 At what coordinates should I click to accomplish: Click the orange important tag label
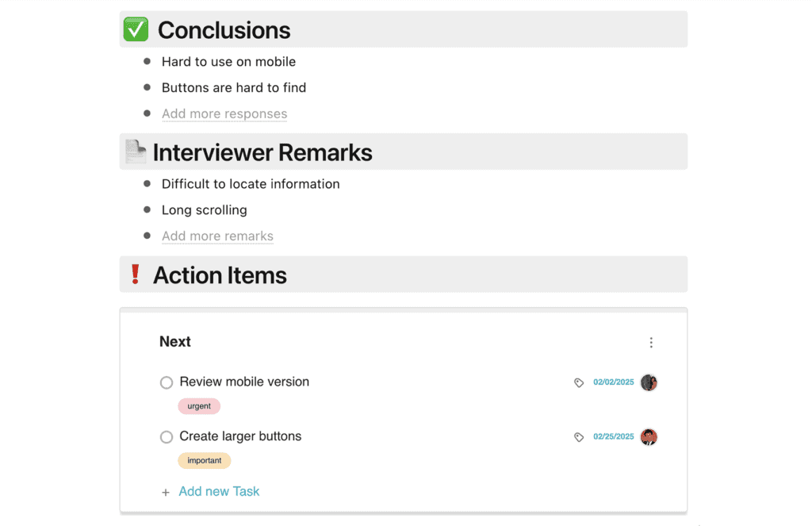(x=204, y=461)
